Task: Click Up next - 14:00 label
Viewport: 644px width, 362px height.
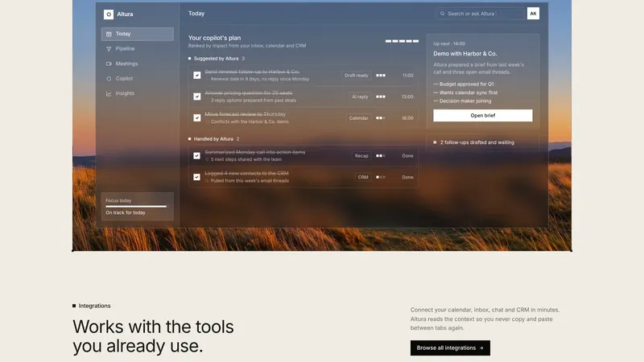Action: click(449, 43)
